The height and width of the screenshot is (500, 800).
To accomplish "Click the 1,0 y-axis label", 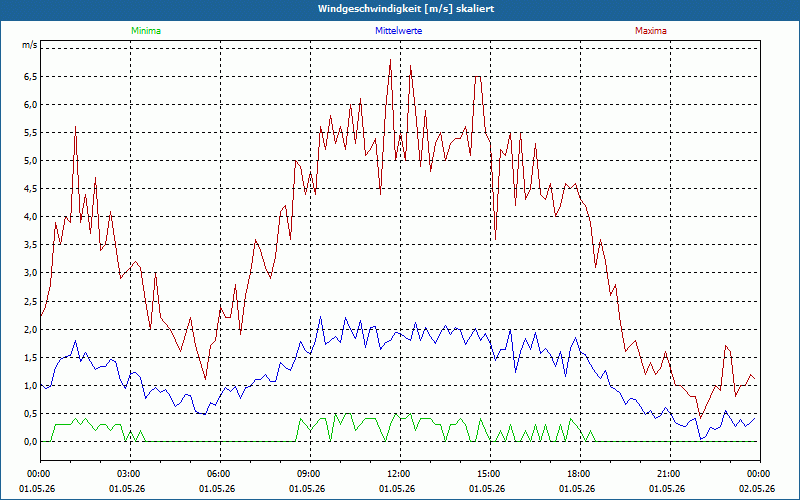I will point(31,386).
